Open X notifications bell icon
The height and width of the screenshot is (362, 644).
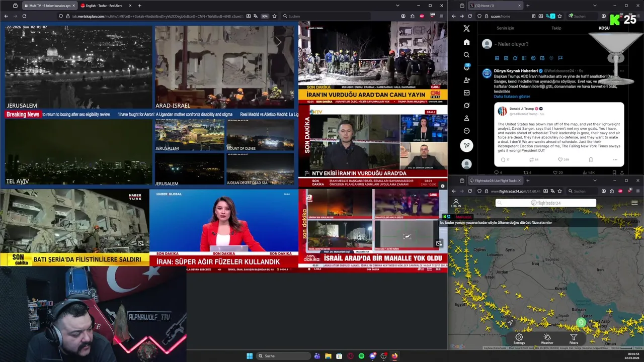point(466,67)
